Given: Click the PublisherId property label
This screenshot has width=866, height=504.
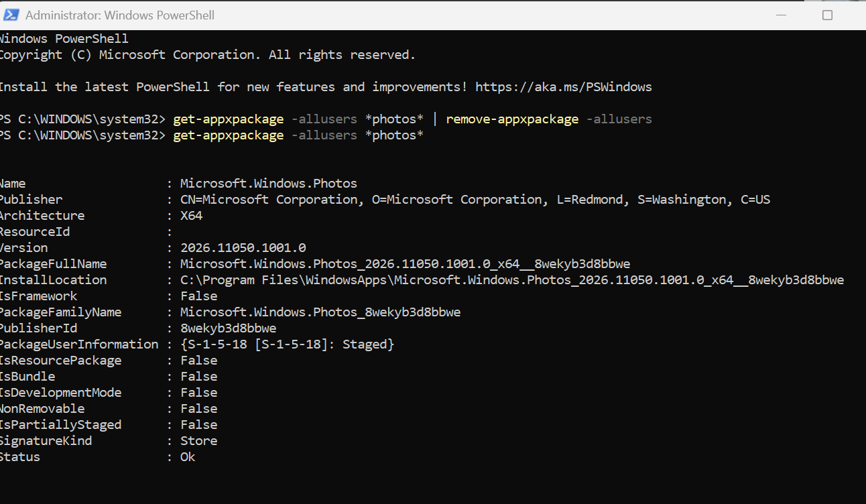Looking at the screenshot, I should coord(38,328).
